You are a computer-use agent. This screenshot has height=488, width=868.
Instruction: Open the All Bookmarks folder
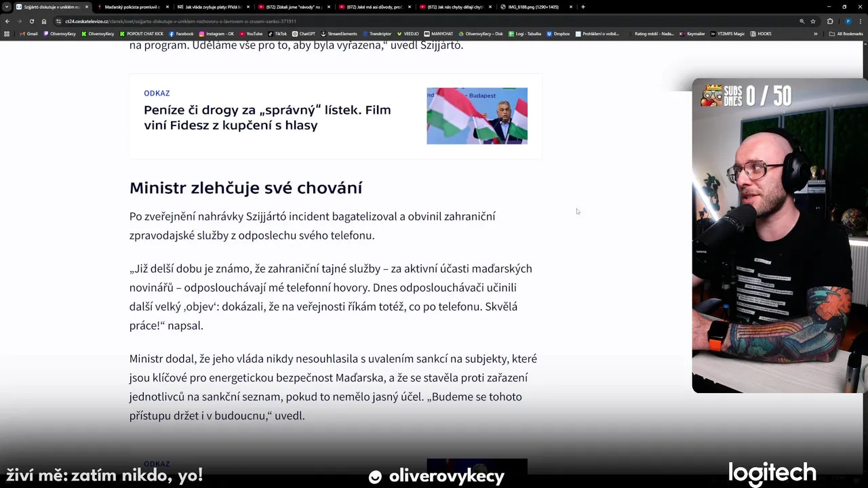tap(846, 33)
